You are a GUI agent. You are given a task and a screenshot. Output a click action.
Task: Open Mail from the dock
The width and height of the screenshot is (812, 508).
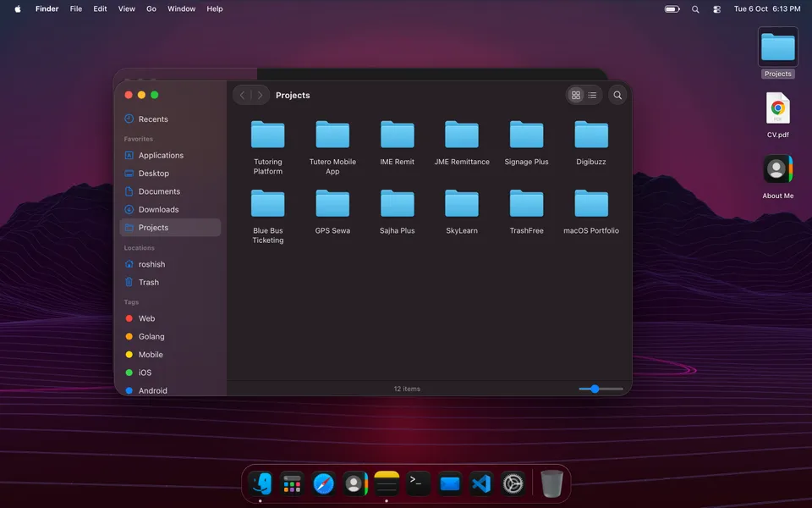click(449, 483)
